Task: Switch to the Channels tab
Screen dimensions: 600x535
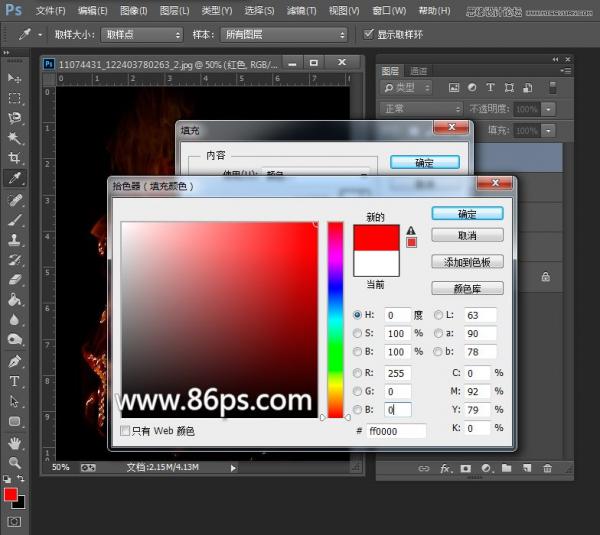Action: (418, 70)
